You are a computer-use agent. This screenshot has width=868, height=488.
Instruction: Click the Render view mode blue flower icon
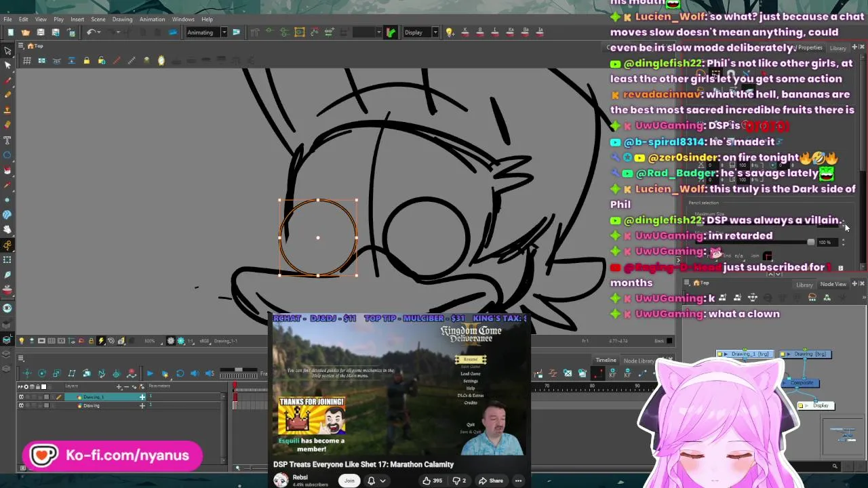coord(181,341)
